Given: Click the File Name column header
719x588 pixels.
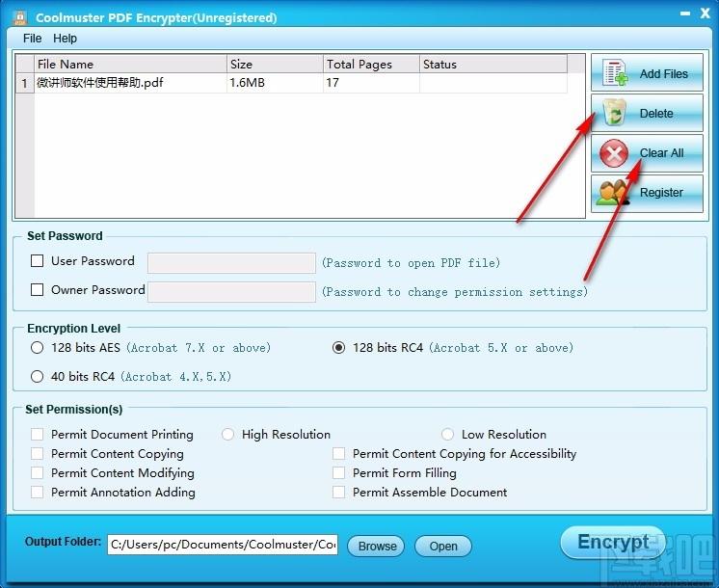Looking at the screenshot, I should click(131, 65).
